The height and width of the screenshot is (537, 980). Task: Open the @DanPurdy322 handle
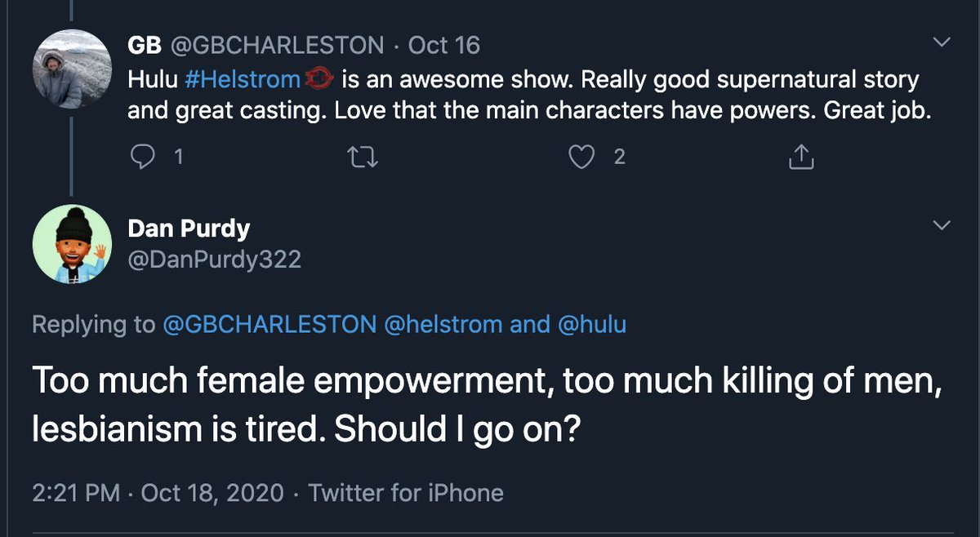[215, 260]
